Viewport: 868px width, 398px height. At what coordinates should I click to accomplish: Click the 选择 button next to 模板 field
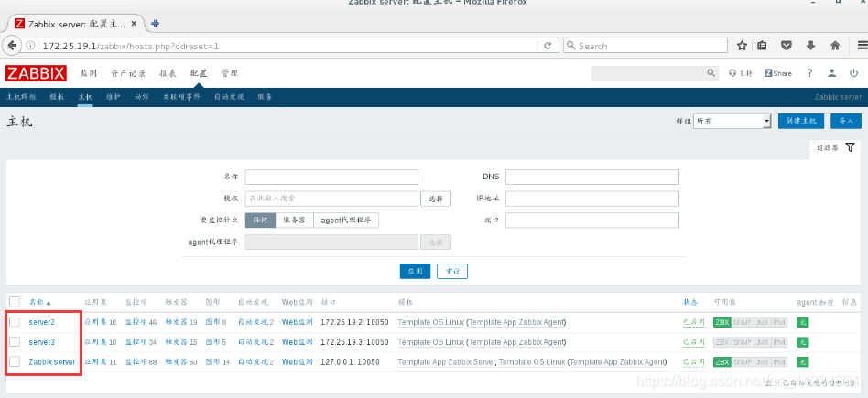[436, 199]
